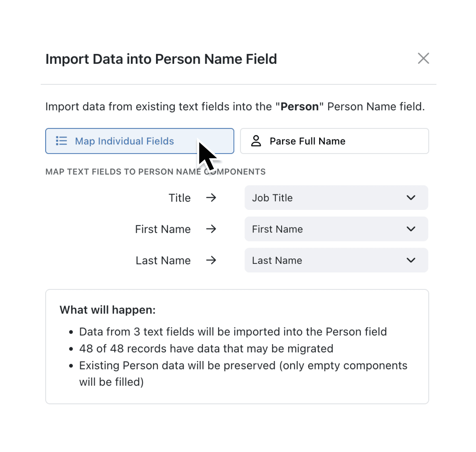
Task: Click the chevron on the Job Title dropdown
Action: pyautogui.click(x=412, y=198)
